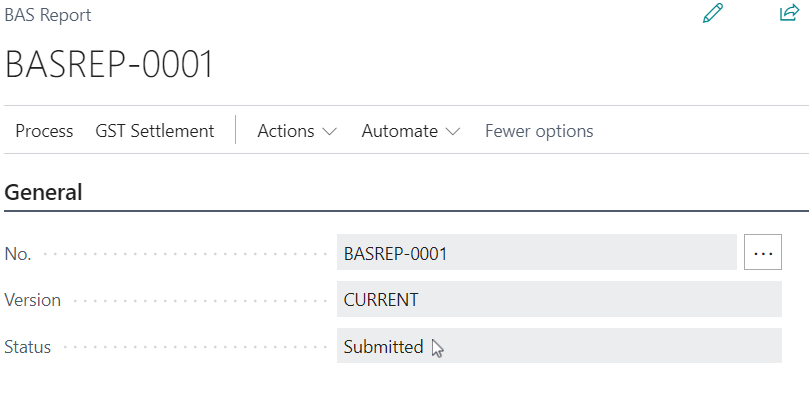The height and width of the screenshot is (393, 809).
Task: Click the No. field label
Action: pos(18,254)
